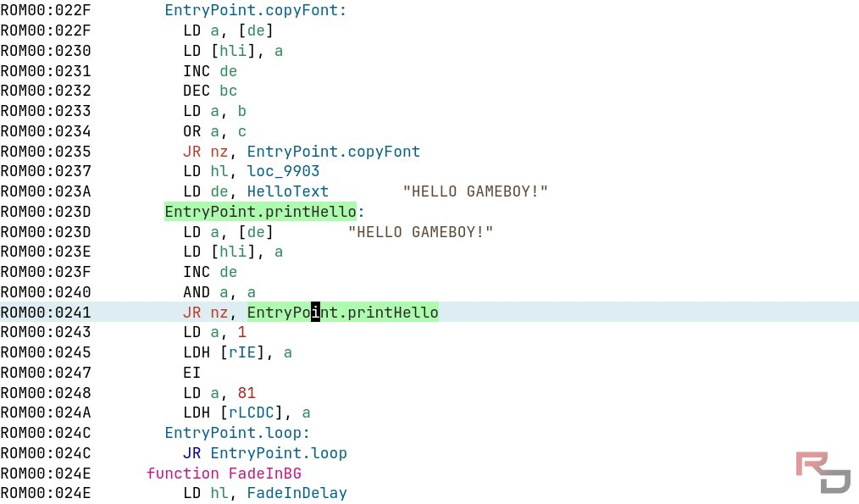Click the DEC bc instruction

point(210,91)
